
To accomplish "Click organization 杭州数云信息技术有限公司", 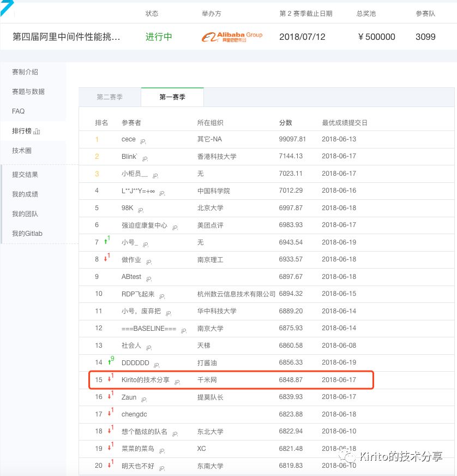I will click(236, 294).
